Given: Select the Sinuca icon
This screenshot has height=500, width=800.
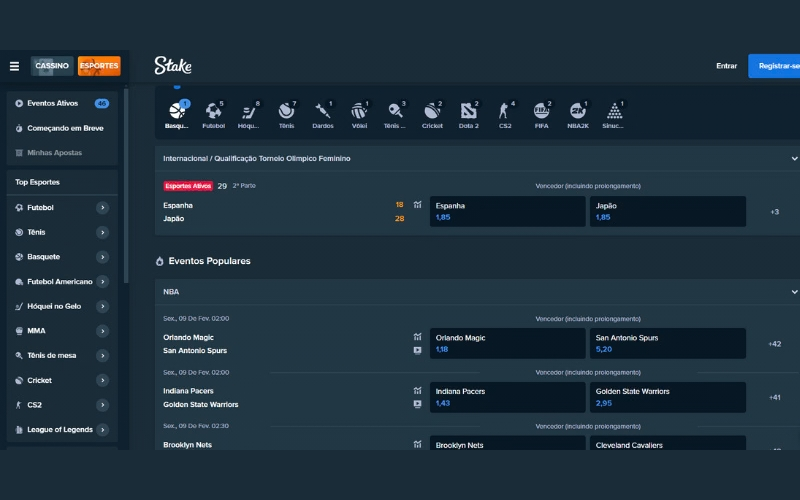Looking at the screenshot, I should pos(614,114).
